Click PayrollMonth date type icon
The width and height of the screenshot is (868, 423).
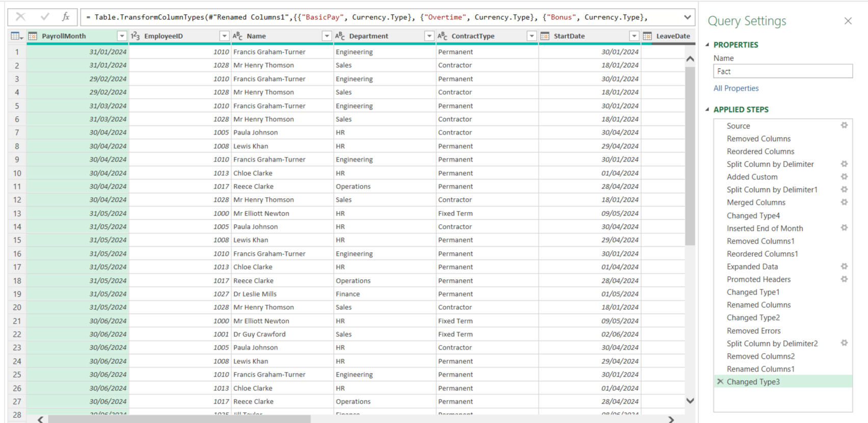click(33, 36)
